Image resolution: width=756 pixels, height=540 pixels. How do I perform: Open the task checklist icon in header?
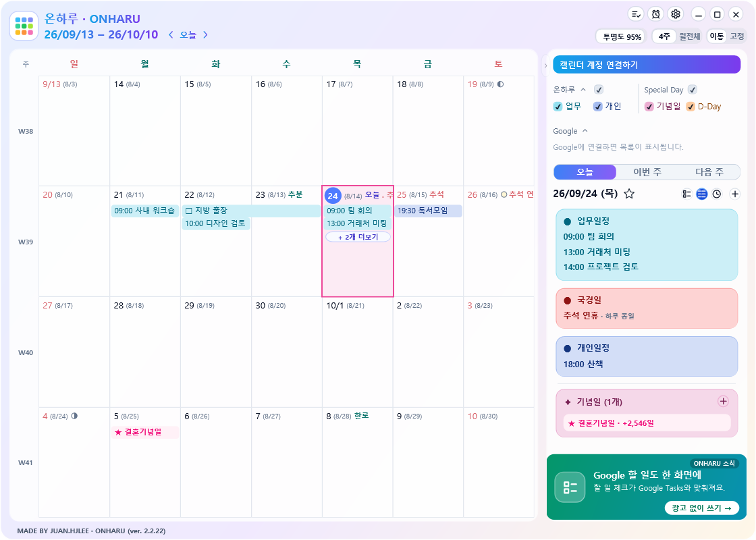pos(636,14)
